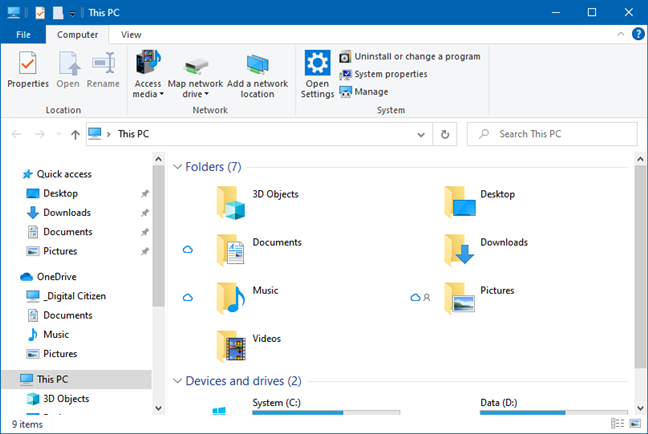Collapse the ribbon with the chevron
The width and height of the screenshot is (648, 434).
(x=620, y=34)
